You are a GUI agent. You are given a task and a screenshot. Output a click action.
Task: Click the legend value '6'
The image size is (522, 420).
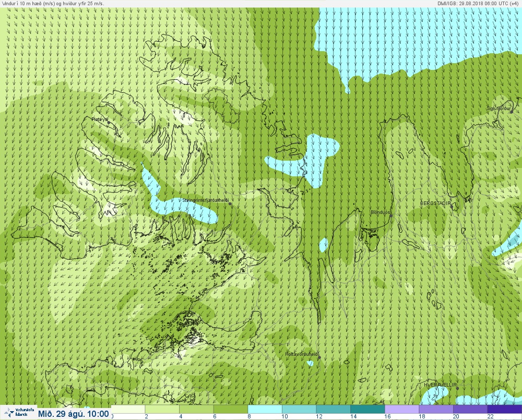click(x=215, y=416)
